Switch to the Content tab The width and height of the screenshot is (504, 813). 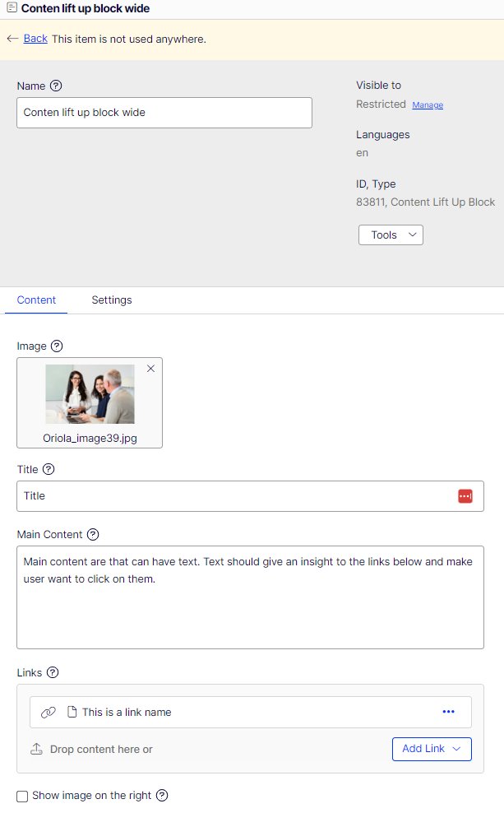coord(36,300)
